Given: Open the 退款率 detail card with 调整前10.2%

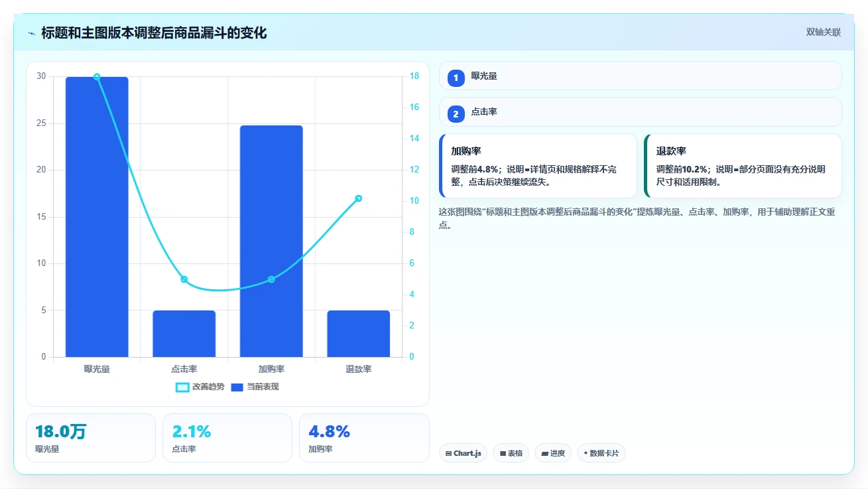Looking at the screenshot, I should (743, 166).
